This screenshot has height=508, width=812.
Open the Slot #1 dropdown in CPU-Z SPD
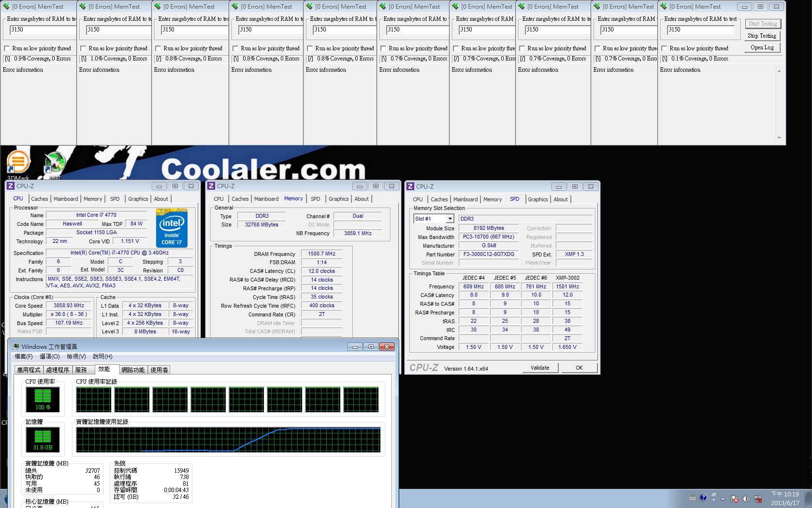click(x=449, y=219)
